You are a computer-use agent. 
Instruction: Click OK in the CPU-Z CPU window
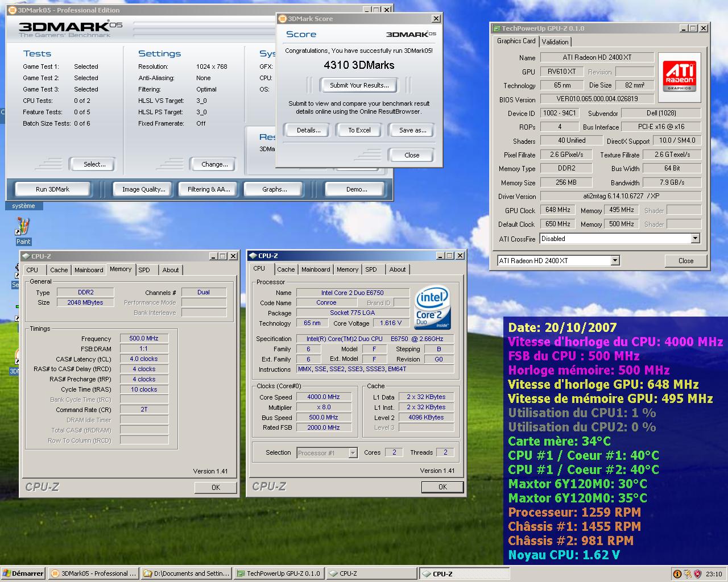coord(442,487)
